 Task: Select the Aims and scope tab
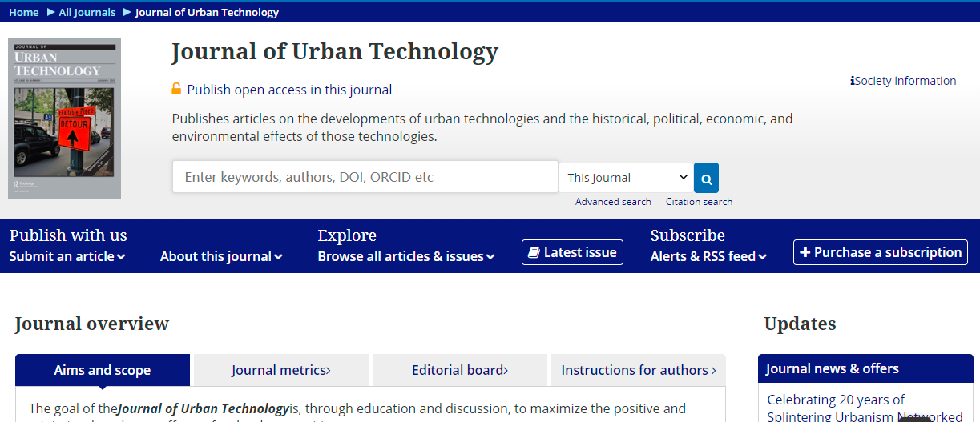[x=103, y=370]
